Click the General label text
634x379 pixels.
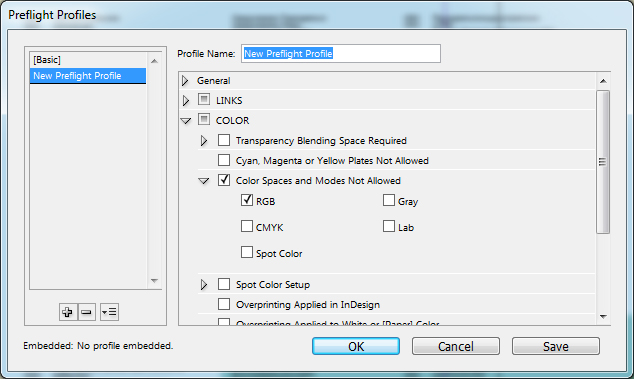213,81
